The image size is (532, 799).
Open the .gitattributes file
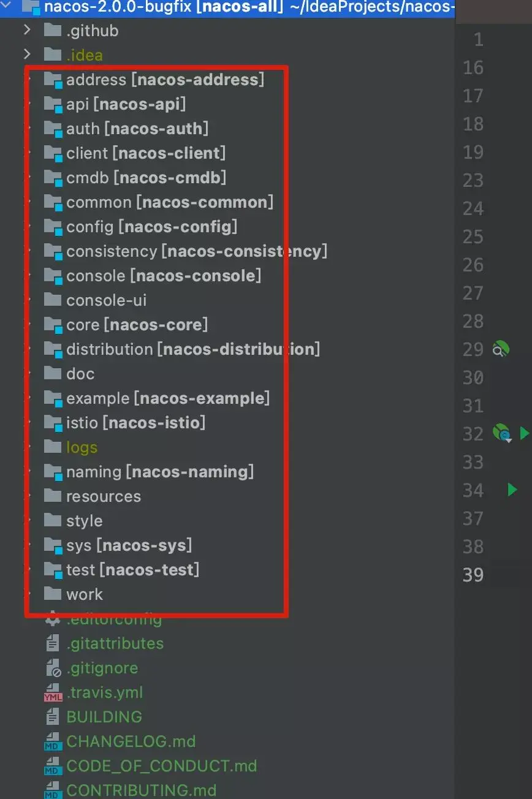(x=115, y=643)
